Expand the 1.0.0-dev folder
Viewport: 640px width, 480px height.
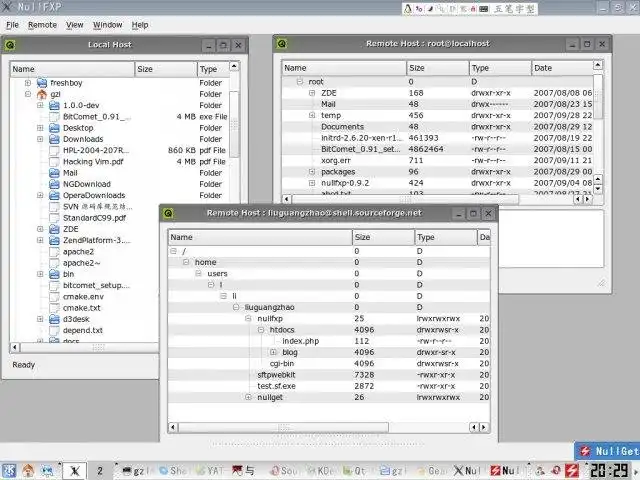click(x=40, y=105)
